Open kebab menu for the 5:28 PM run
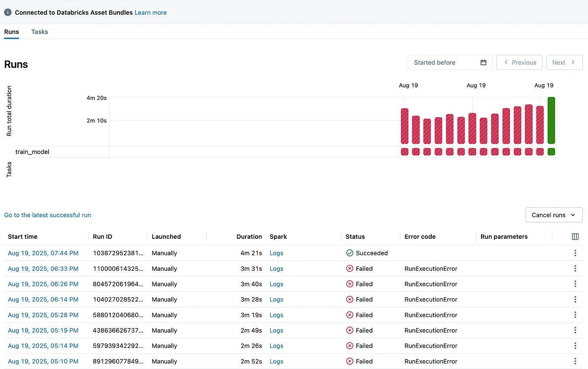 [x=575, y=315]
